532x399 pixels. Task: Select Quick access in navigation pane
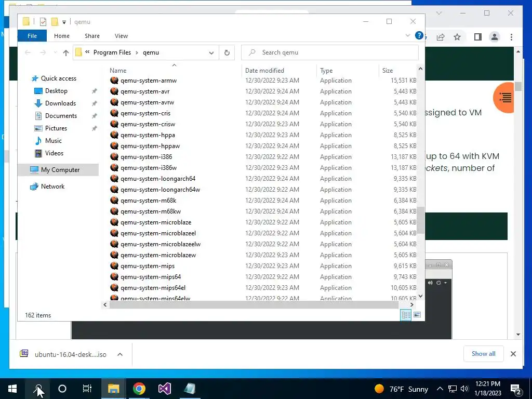(x=58, y=78)
